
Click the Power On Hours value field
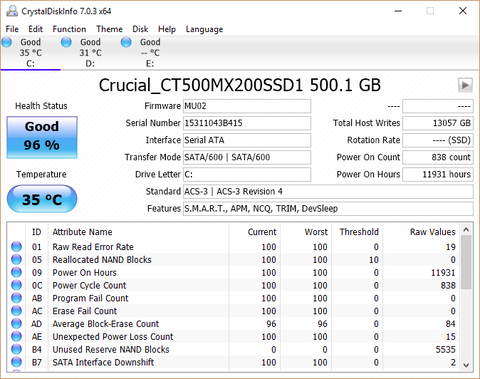click(x=438, y=174)
